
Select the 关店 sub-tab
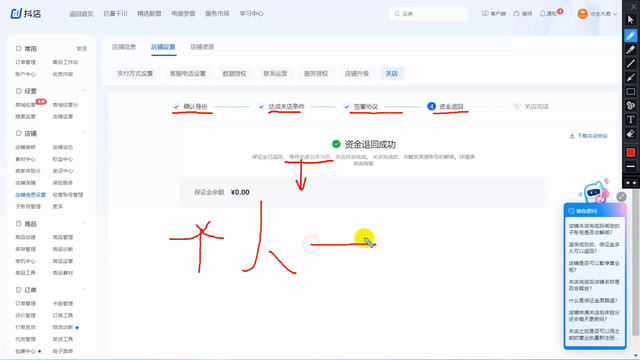(392, 73)
